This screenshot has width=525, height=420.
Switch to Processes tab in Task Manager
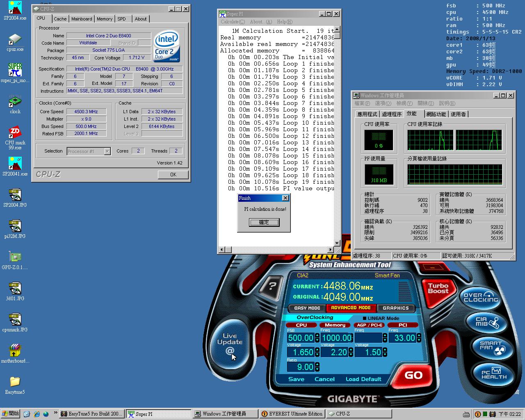click(x=392, y=114)
